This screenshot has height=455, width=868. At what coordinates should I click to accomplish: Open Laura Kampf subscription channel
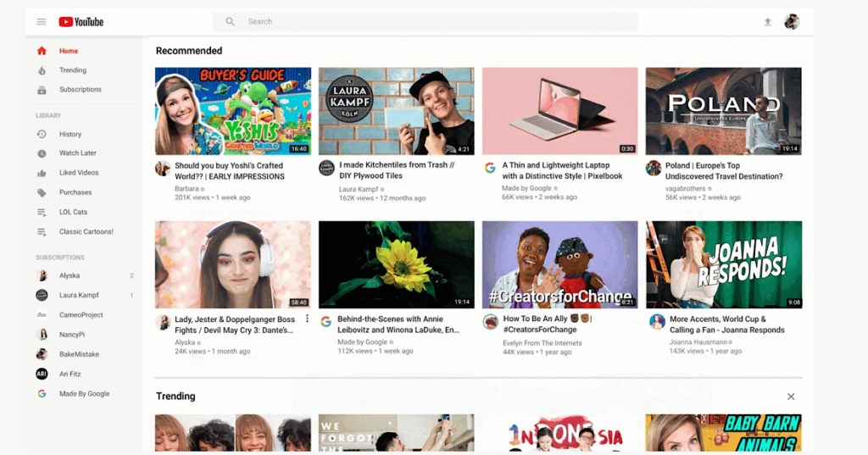click(79, 295)
